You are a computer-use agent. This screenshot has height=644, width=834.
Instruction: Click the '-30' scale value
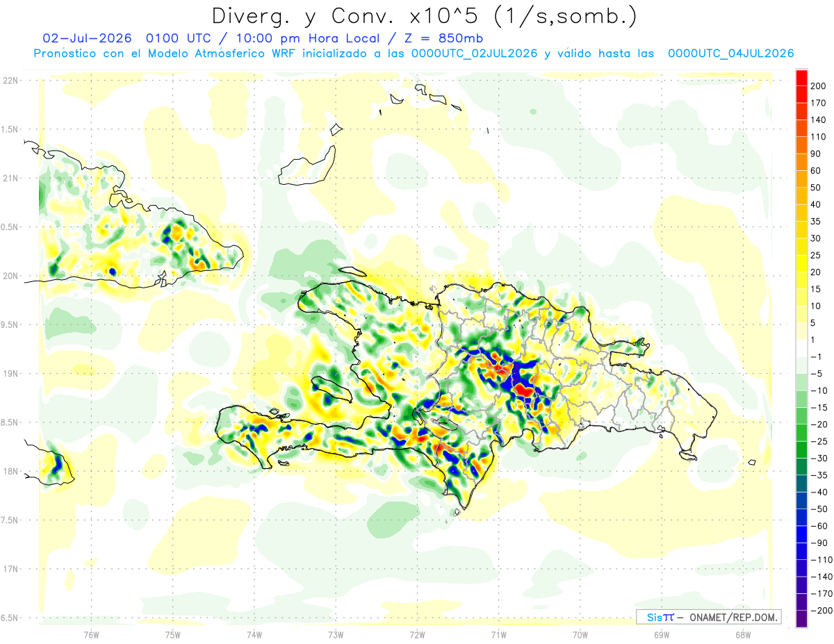821,459
